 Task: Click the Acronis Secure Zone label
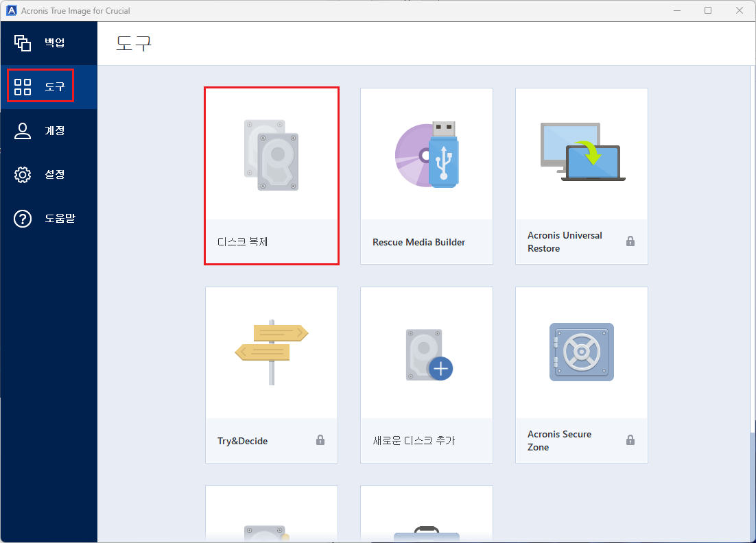(x=559, y=441)
